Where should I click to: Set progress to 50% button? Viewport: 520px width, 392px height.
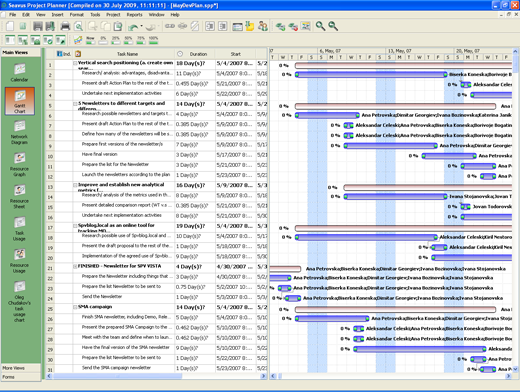click(x=128, y=40)
